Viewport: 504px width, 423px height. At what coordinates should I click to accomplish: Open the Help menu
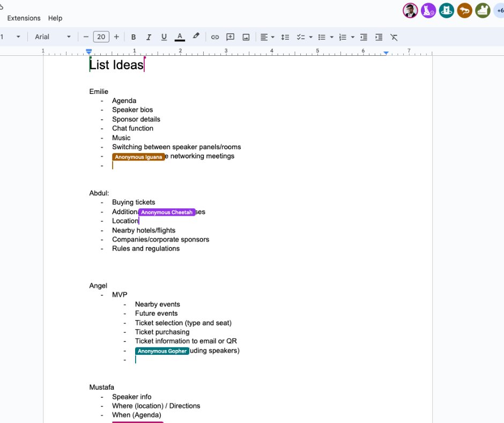pos(55,18)
